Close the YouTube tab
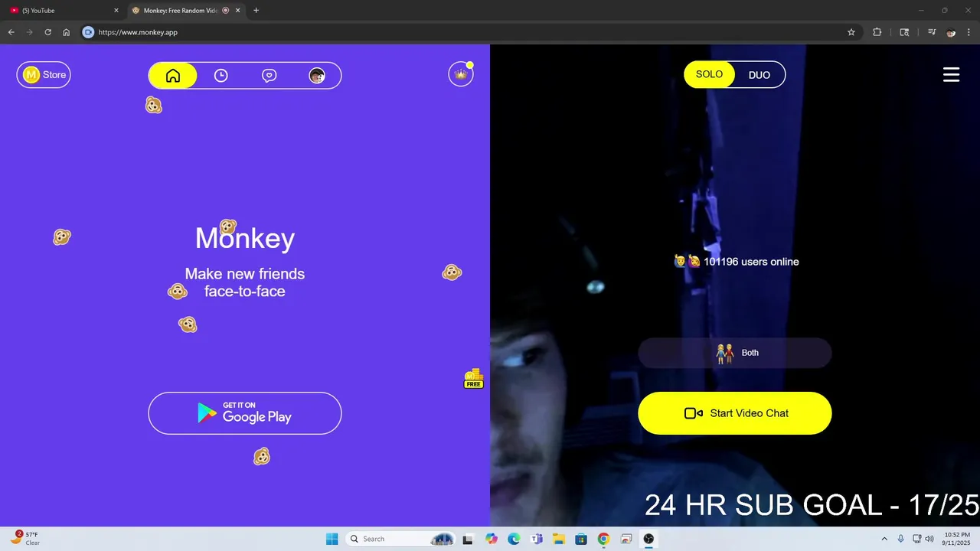 click(116, 11)
